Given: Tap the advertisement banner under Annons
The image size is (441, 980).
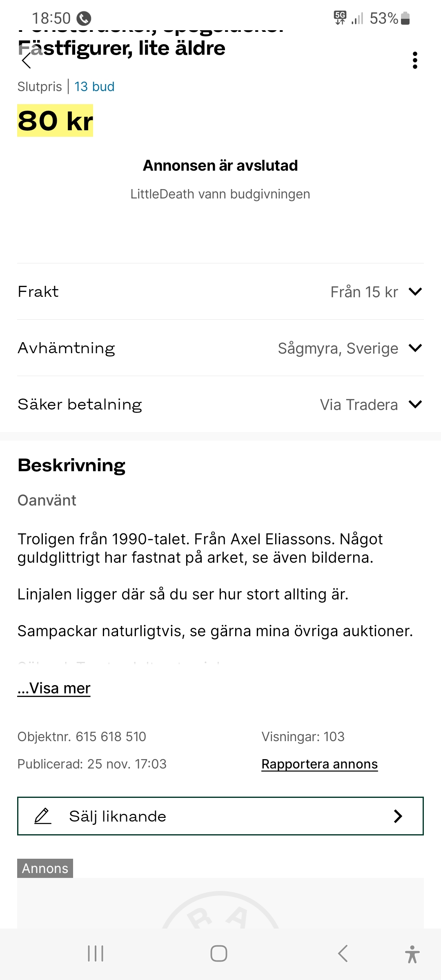Looking at the screenshot, I should tap(220, 903).
